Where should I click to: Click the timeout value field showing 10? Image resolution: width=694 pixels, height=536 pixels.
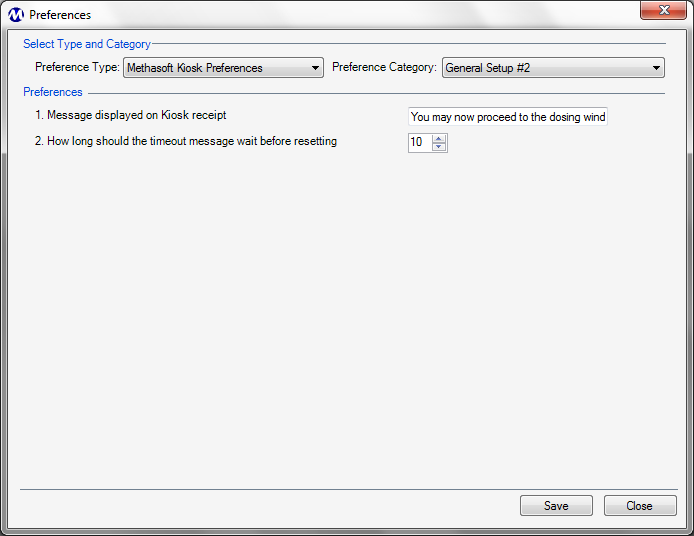pyautogui.click(x=420, y=143)
